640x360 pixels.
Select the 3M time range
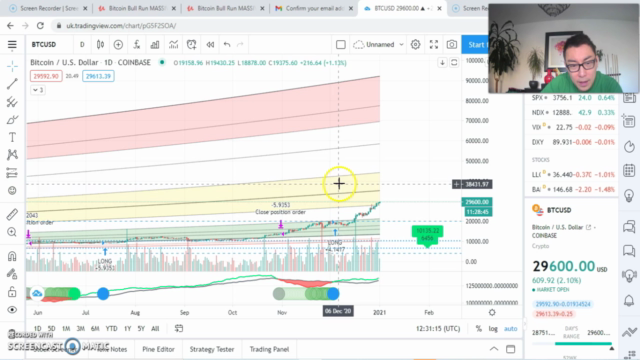80,329
